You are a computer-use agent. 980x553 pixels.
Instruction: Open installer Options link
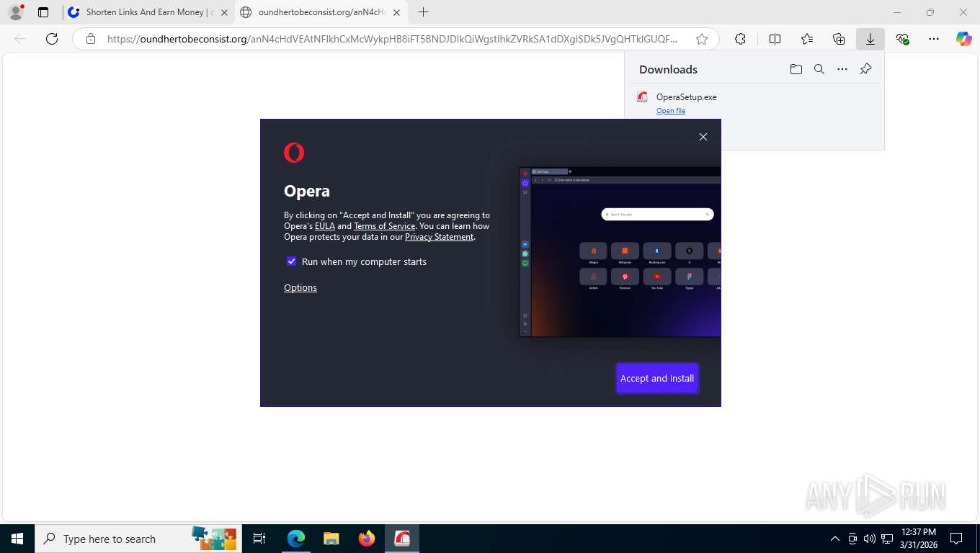pyautogui.click(x=300, y=288)
